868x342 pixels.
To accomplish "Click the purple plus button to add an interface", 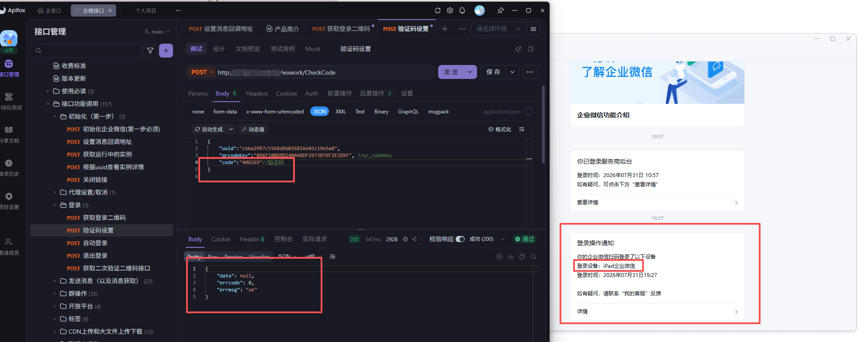I will click(166, 51).
